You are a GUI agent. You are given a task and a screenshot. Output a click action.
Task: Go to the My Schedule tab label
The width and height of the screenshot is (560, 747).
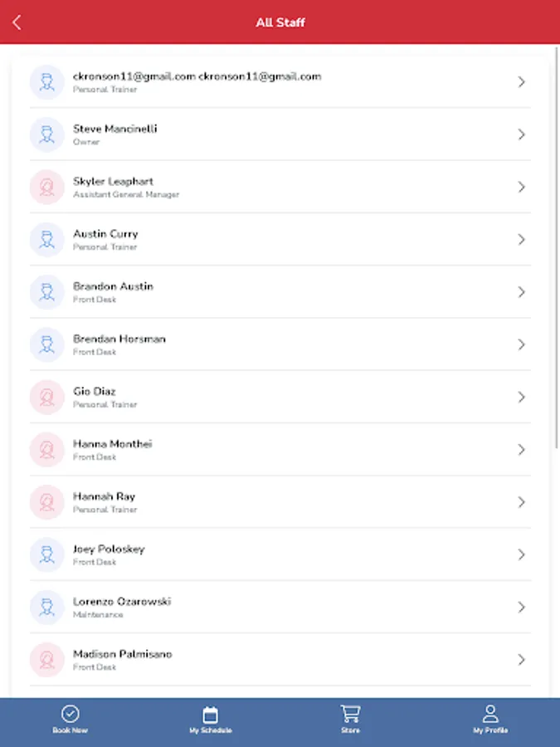(x=210, y=730)
